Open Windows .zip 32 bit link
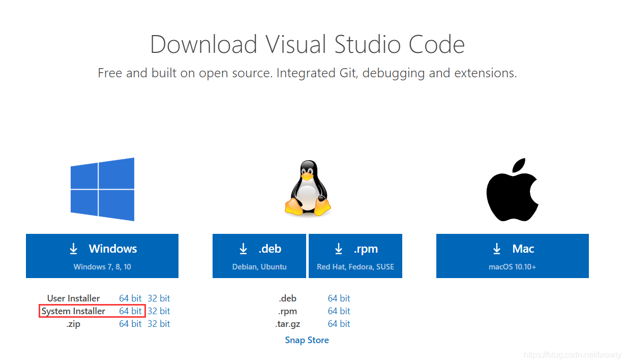Image resolution: width=626 pixels, height=364 pixels. pos(159,324)
